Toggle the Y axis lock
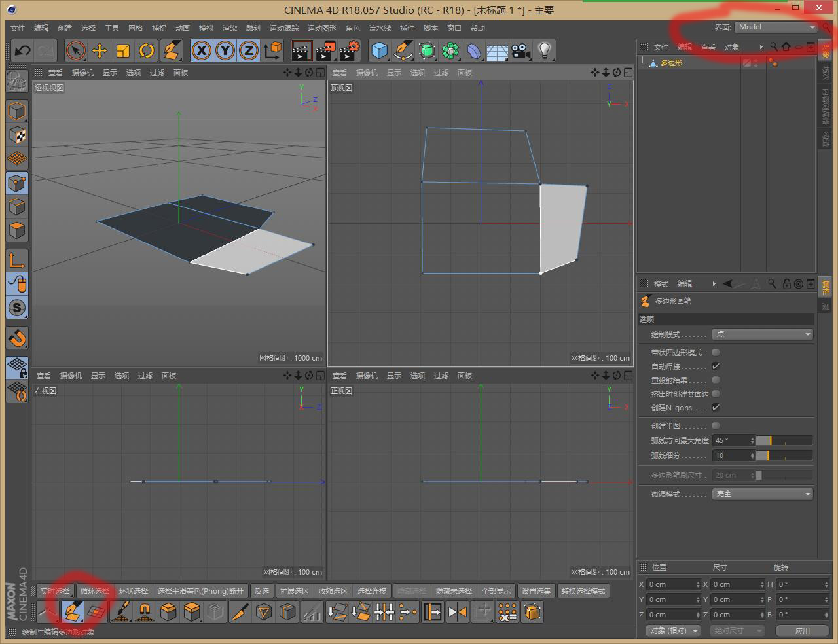 (x=225, y=50)
